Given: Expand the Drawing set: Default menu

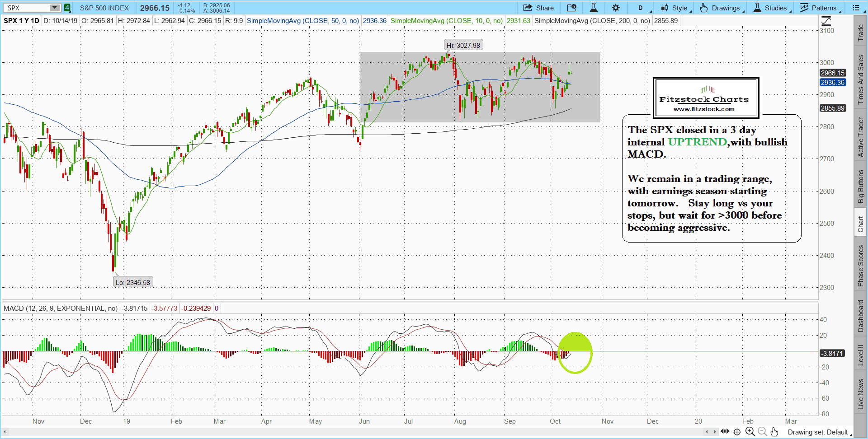Looking at the screenshot, I should coord(819,432).
